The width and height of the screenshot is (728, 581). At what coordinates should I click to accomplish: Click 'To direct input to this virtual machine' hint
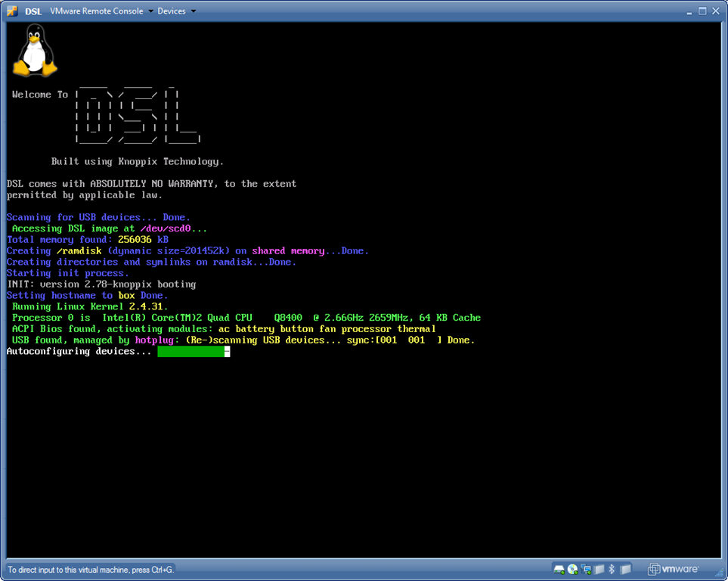click(91, 570)
